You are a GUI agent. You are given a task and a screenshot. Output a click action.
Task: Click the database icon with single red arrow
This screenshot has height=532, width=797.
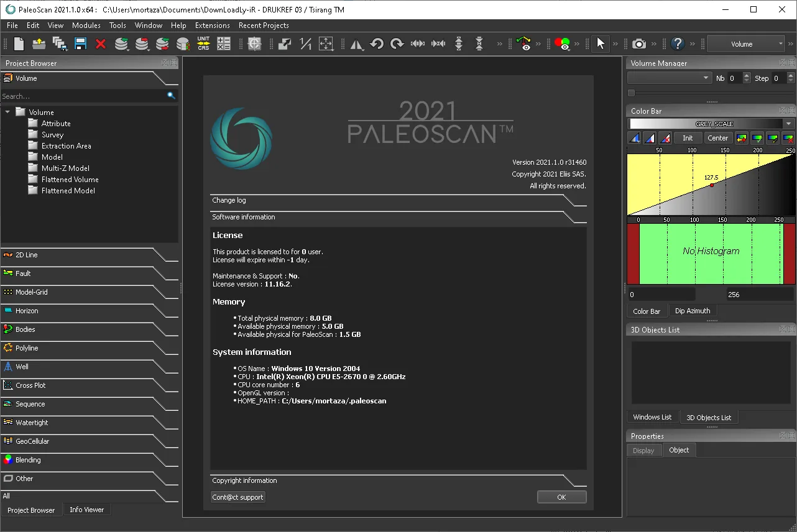tap(142, 44)
